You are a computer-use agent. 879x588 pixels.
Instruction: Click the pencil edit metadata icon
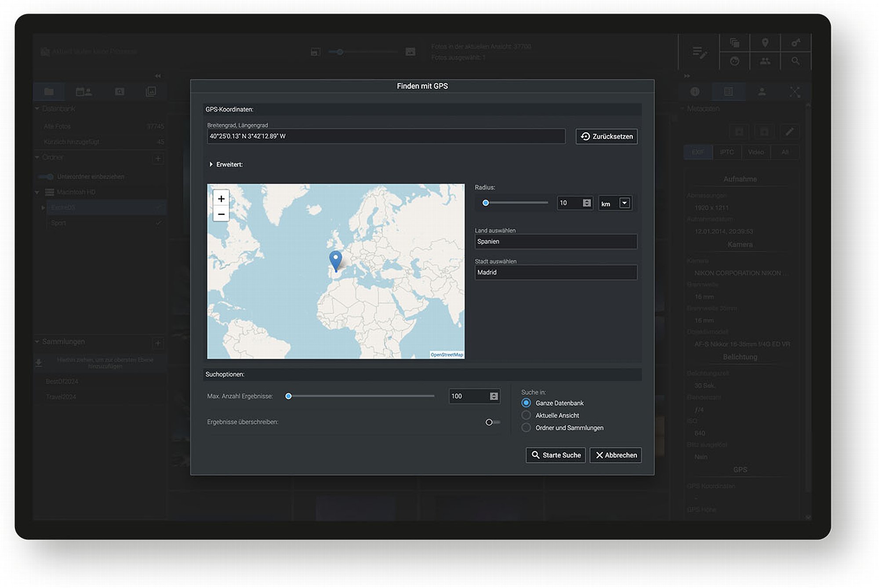pos(789,131)
